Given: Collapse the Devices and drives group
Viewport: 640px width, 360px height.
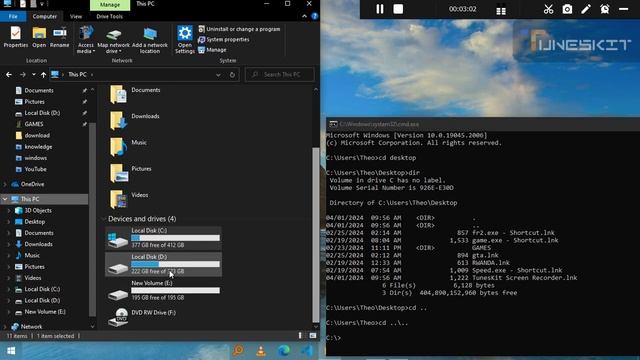Looking at the screenshot, I should [103, 219].
